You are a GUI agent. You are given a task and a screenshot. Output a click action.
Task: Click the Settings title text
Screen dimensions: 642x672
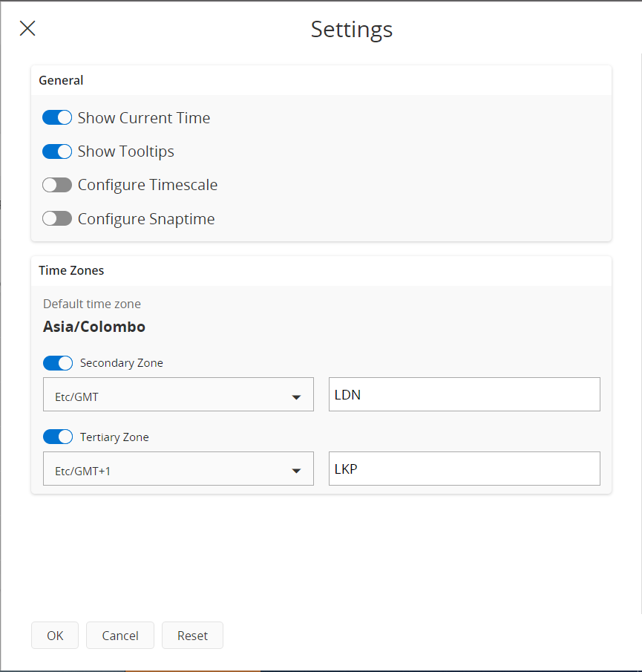point(352,29)
